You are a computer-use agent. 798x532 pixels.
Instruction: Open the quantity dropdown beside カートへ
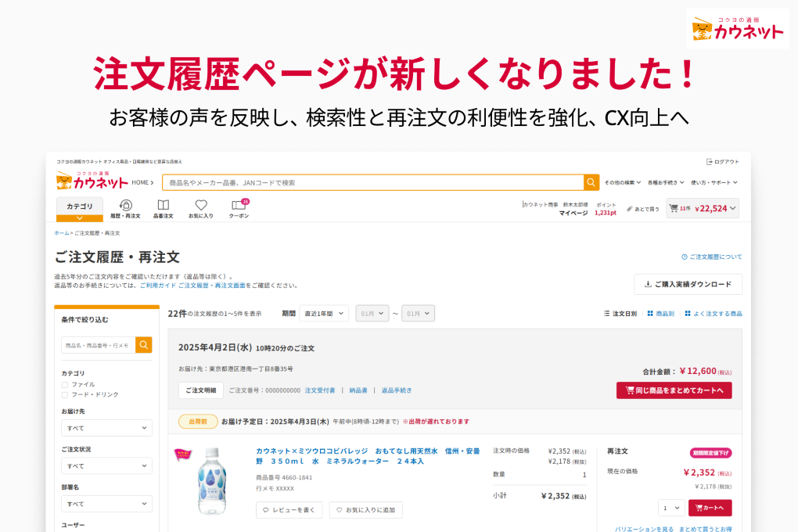point(670,508)
